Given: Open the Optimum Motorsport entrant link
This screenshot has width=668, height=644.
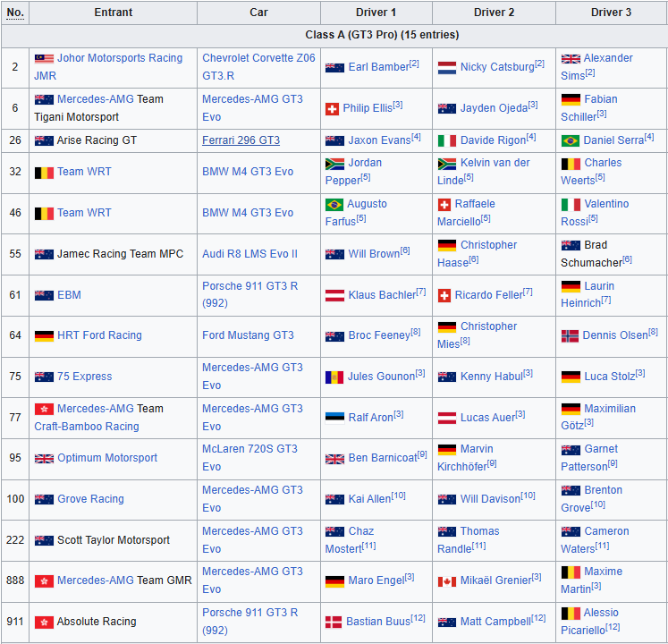Looking at the screenshot, I should (x=107, y=458).
